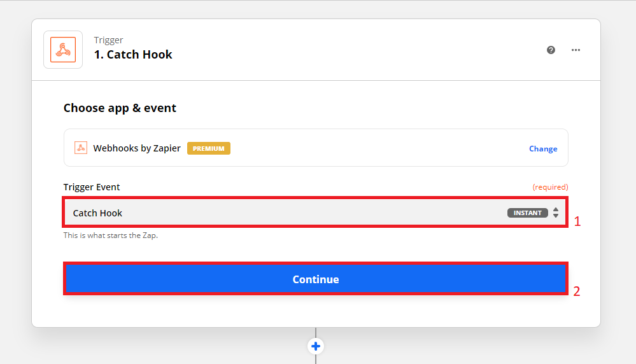The height and width of the screenshot is (364, 636).
Task: Click the small Webhooks by Zapier app icon
Action: (x=81, y=148)
